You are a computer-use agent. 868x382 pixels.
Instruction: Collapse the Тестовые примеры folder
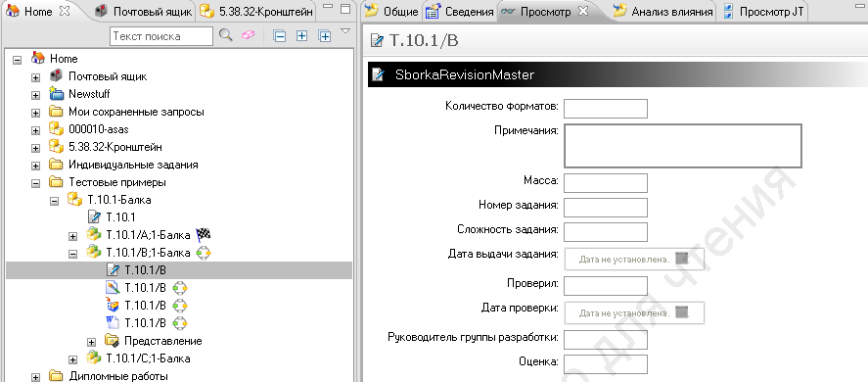pyautogui.click(x=35, y=182)
